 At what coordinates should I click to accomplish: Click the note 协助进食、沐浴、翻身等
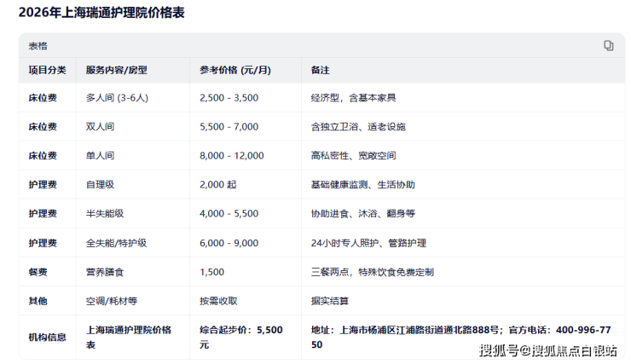coord(362,214)
